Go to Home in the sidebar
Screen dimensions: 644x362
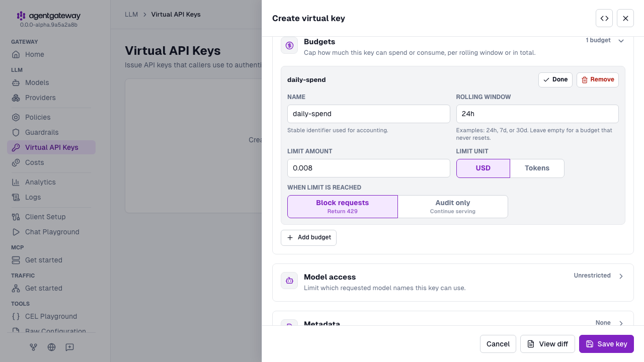click(x=51, y=54)
